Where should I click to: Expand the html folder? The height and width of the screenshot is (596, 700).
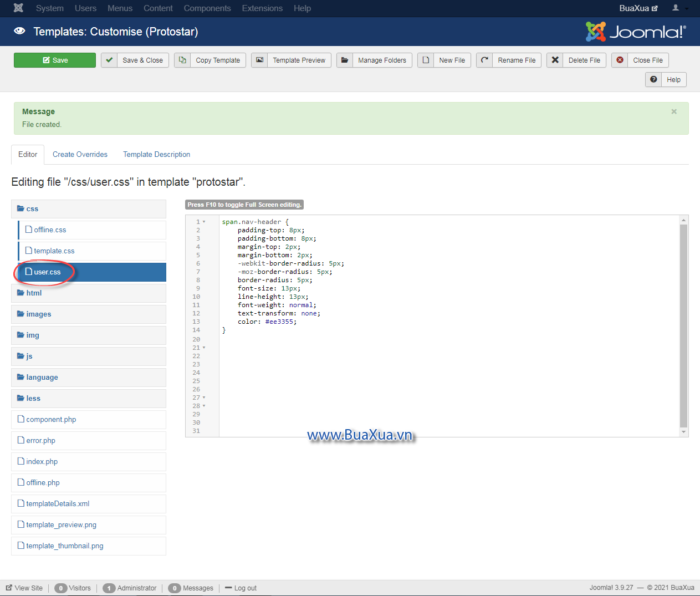89,293
